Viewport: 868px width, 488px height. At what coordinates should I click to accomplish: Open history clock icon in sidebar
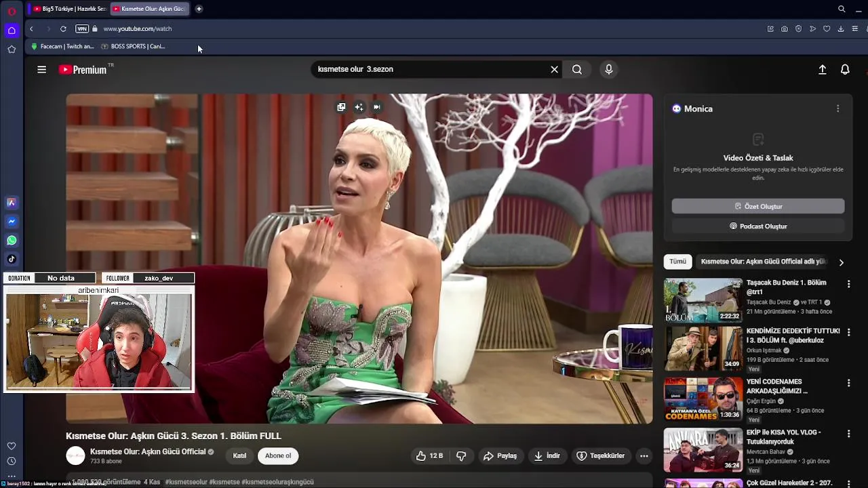pos(12,462)
